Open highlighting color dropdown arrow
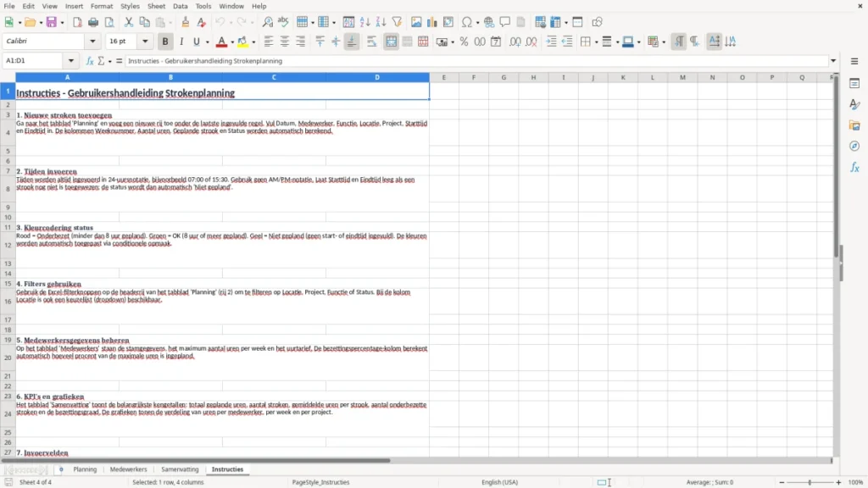Image resolution: width=868 pixels, height=488 pixels. [x=253, y=42]
